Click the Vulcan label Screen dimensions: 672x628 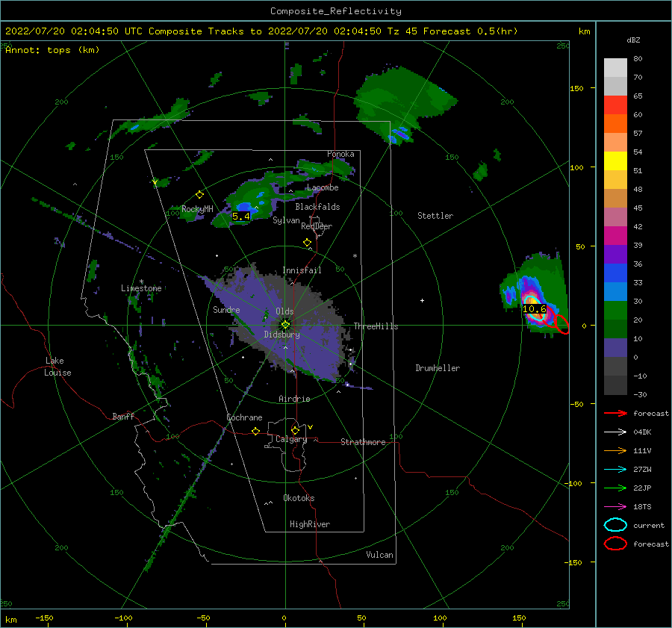tap(380, 555)
